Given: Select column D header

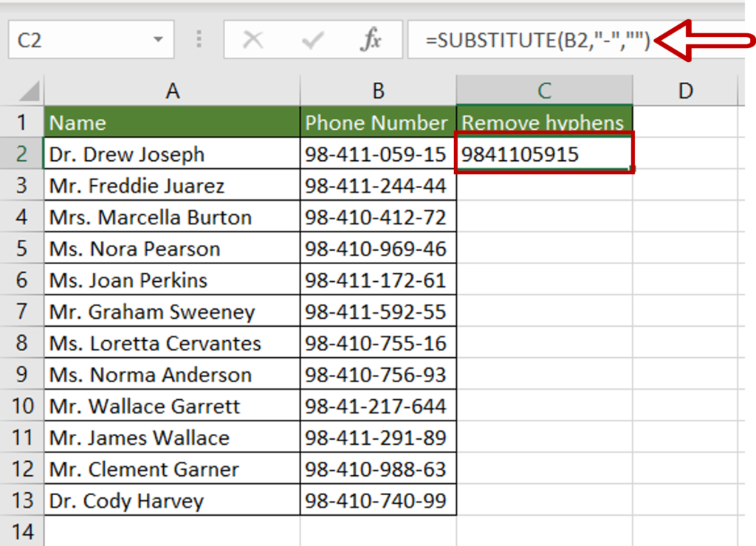Looking at the screenshot, I should pyautogui.click(x=685, y=91).
